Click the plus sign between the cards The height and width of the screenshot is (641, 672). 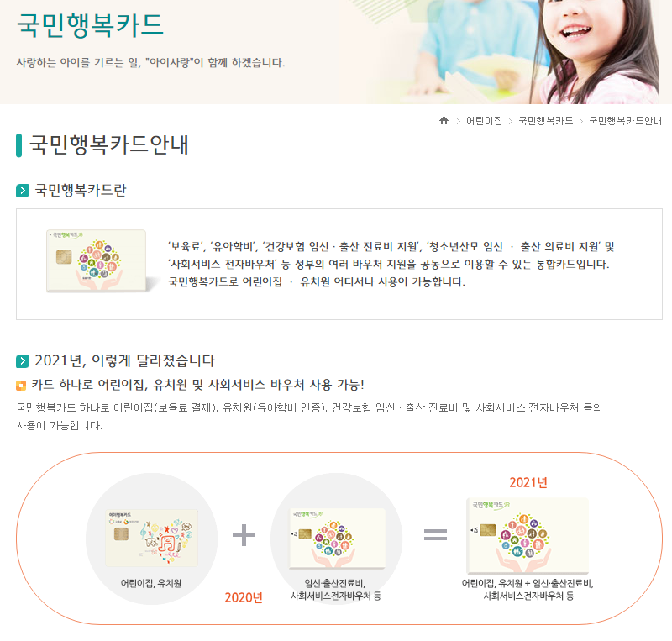[244, 535]
